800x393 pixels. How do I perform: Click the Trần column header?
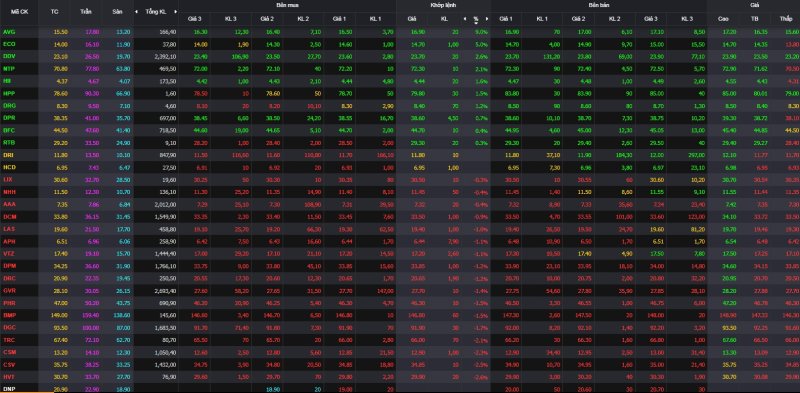[x=86, y=11]
